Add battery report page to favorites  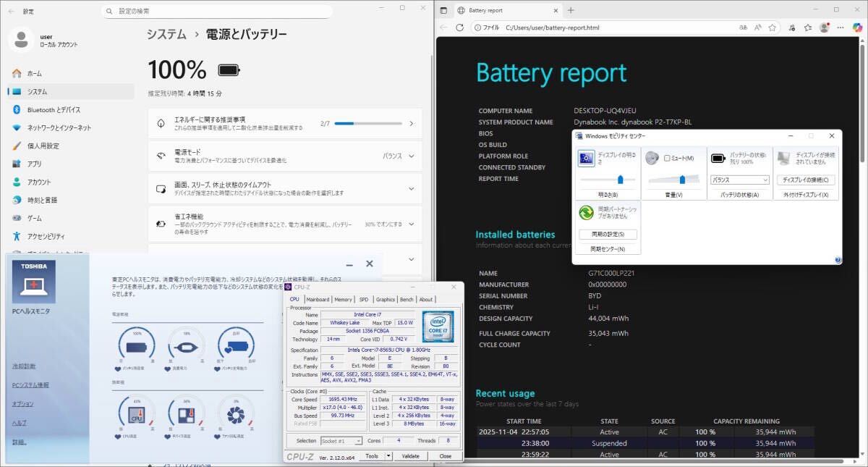coord(773,28)
